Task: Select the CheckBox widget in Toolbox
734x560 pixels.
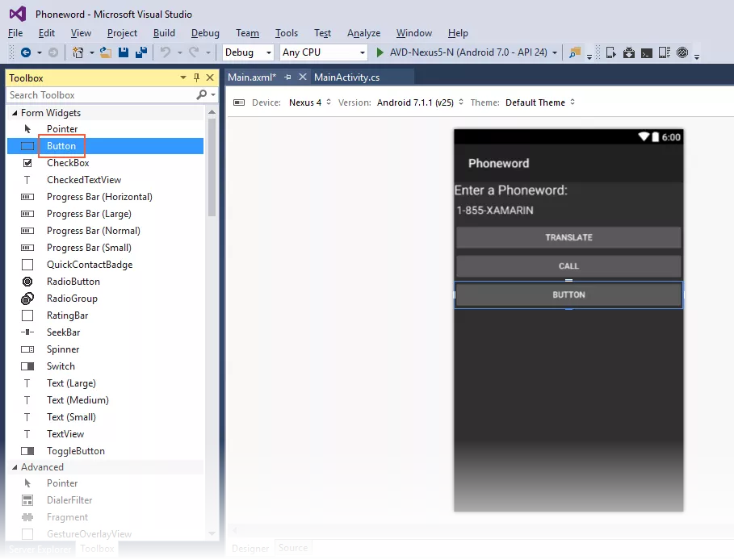Action: pos(106,163)
